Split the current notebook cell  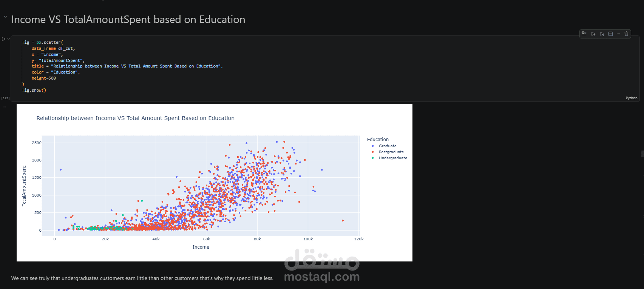click(610, 34)
